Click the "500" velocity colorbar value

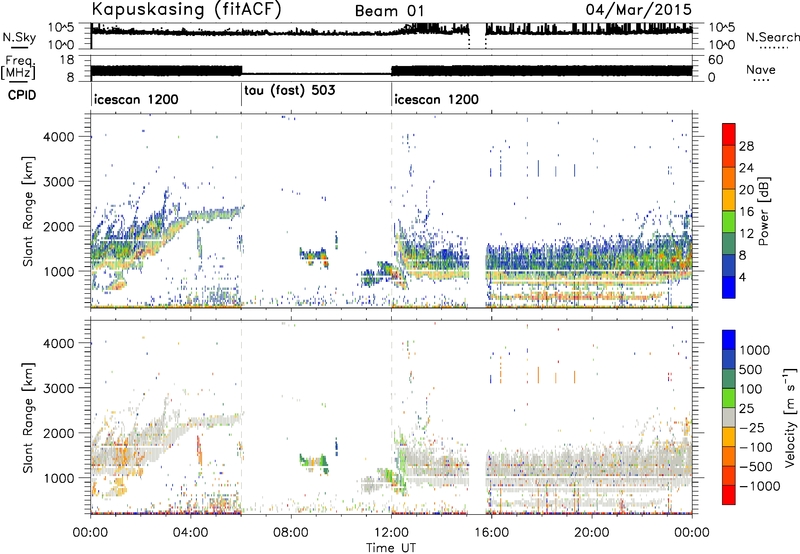click(751, 370)
